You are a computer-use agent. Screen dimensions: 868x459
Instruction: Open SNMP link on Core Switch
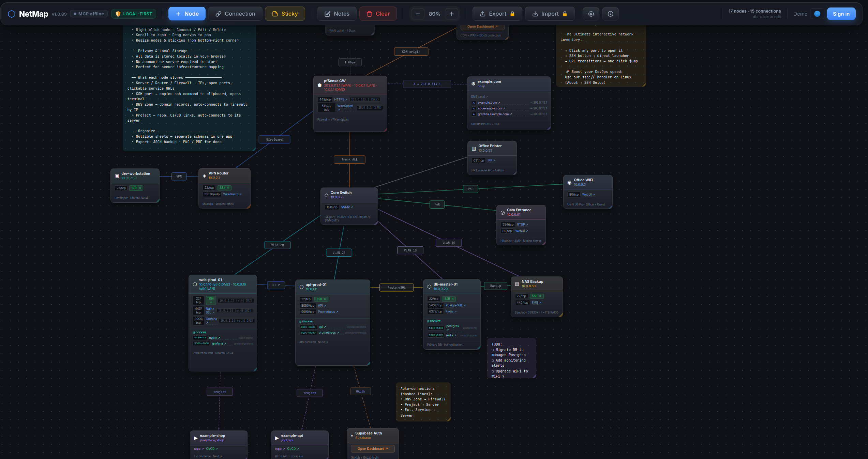[x=347, y=207]
